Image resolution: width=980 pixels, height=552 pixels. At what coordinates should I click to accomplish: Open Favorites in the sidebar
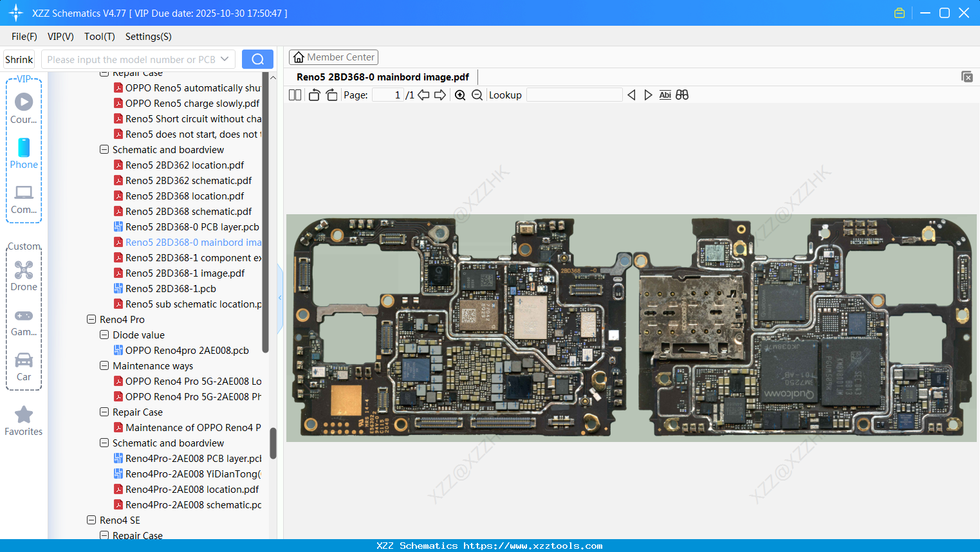coord(24,421)
